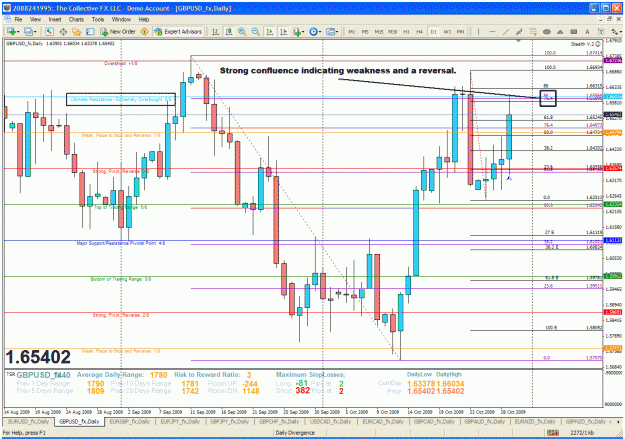Select the M15 timeframe
Viewport: 625px width, 439px height.
coord(379,31)
